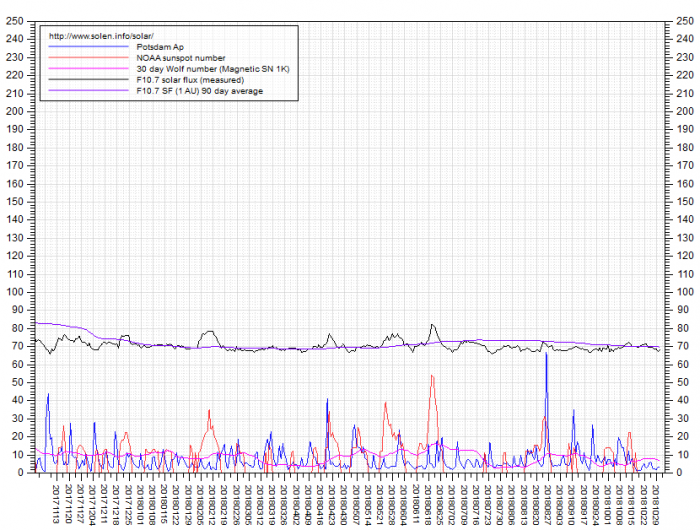Select the 'Potsdam Ap' legend label
Screen dimensions: 700x530
pos(159,46)
